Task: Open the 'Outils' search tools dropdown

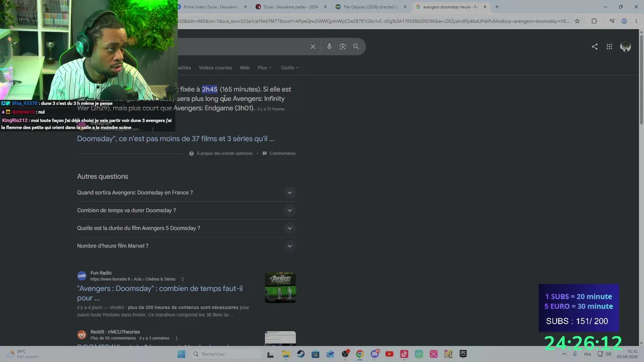Action: click(x=290, y=68)
